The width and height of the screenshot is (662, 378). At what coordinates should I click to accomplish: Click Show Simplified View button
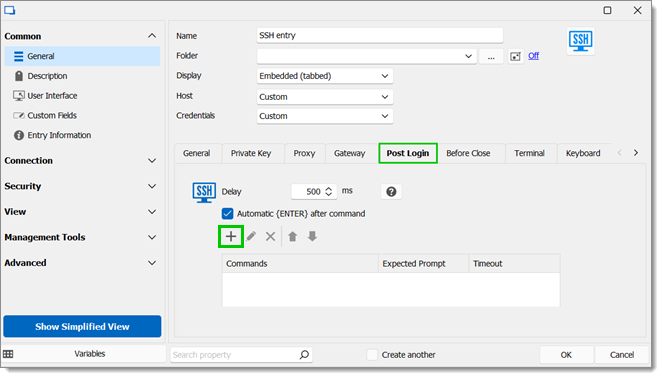pos(82,327)
